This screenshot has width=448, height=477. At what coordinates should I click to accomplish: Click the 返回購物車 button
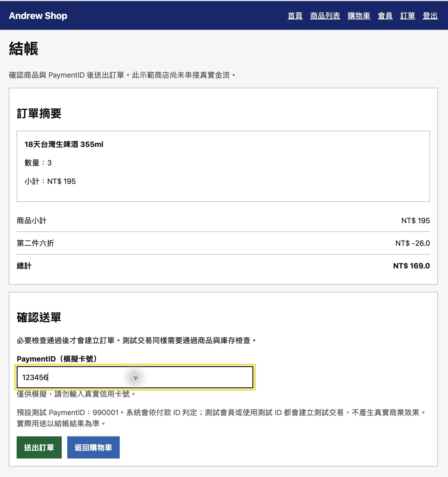point(93,447)
